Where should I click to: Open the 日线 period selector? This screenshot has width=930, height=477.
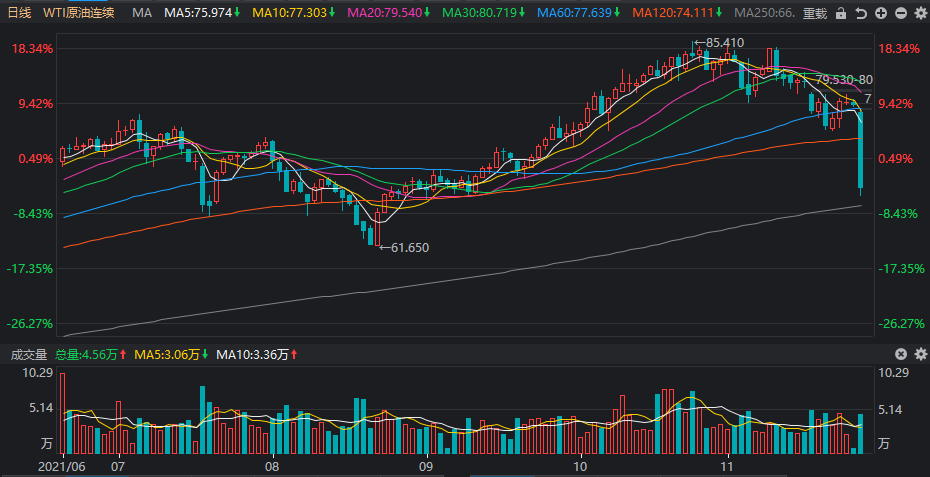click(19, 12)
